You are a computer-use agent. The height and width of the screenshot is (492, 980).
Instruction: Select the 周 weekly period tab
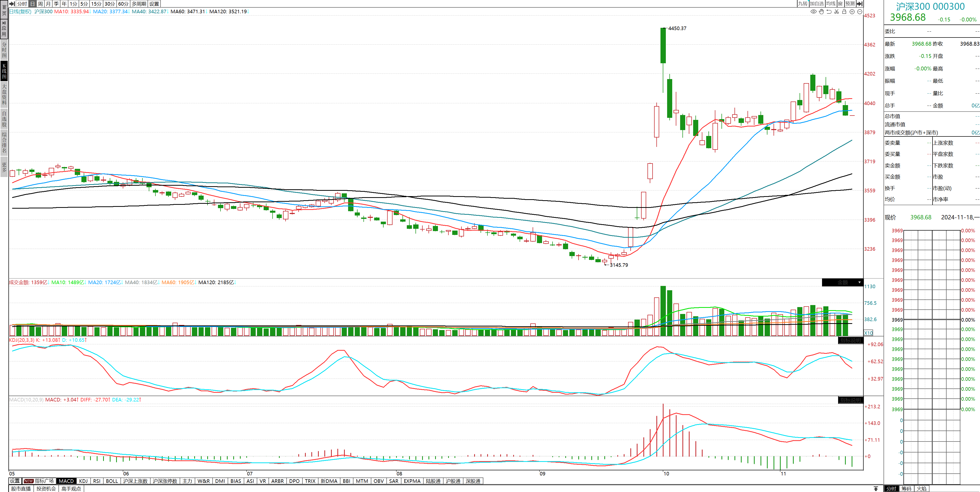(40, 4)
